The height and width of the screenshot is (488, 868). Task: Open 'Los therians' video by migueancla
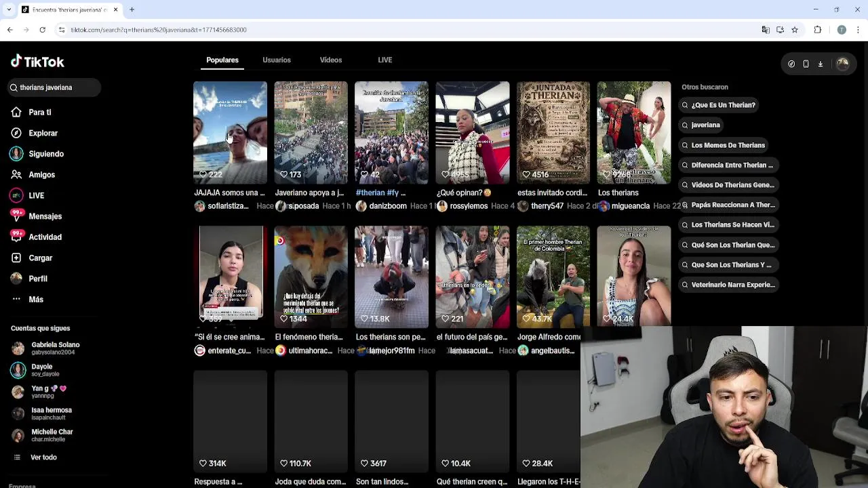tap(634, 133)
